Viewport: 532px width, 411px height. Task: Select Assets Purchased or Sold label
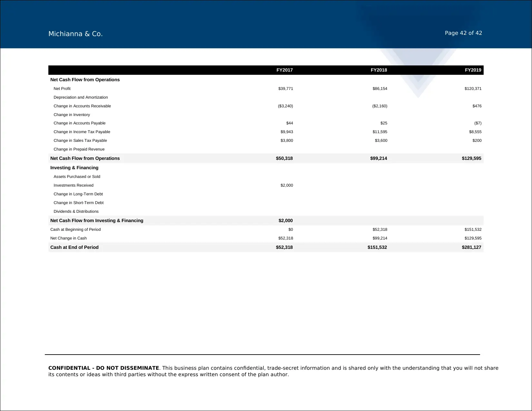click(77, 177)
